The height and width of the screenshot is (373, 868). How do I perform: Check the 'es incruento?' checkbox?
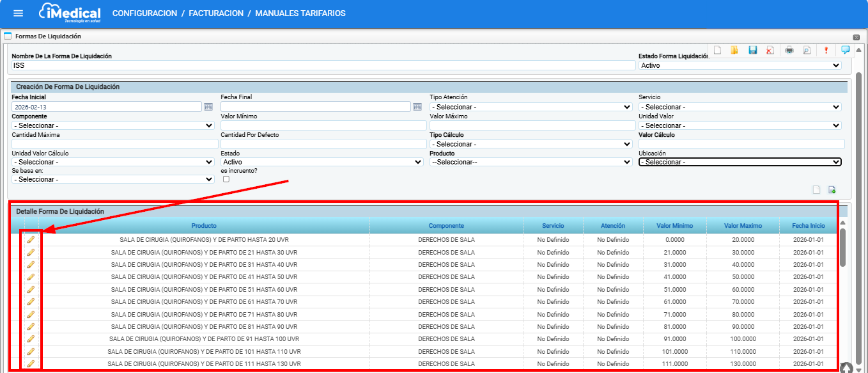click(226, 180)
